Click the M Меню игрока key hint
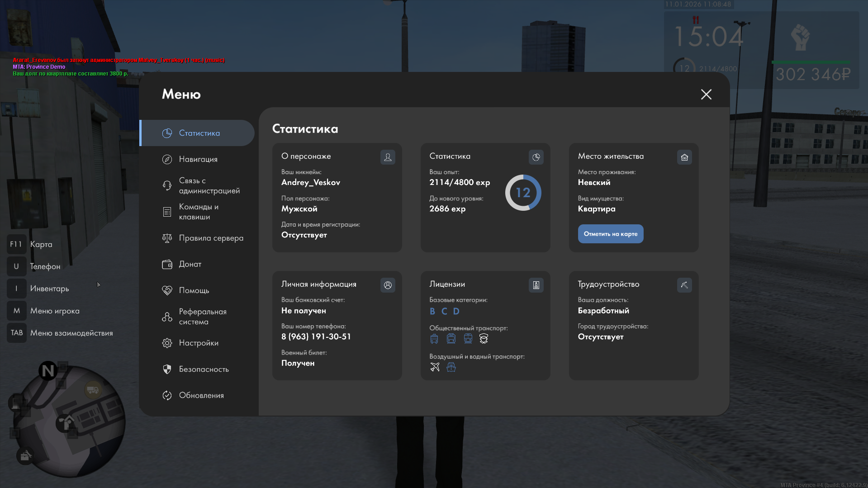The image size is (868, 488). click(x=43, y=311)
